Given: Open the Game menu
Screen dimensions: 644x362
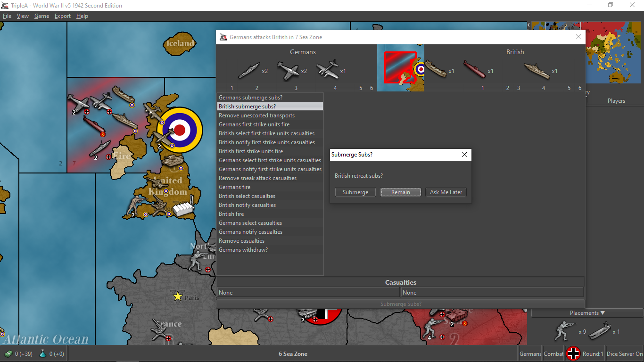Looking at the screenshot, I should (41, 16).
